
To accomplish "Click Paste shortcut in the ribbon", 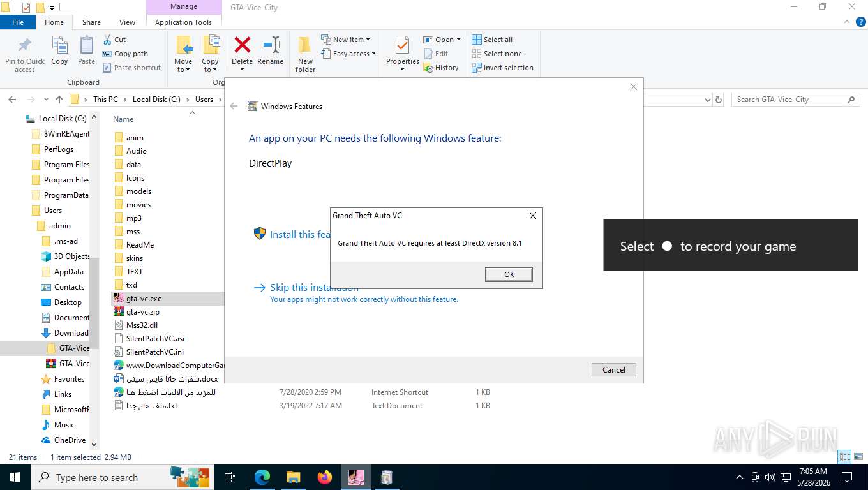I will pos(131,68).
